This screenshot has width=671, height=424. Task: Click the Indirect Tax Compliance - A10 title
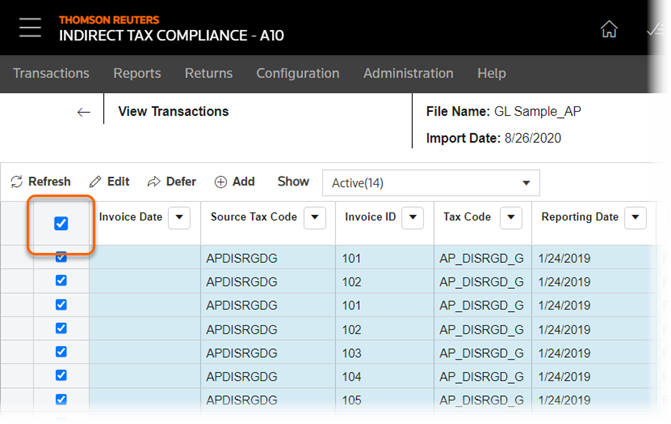tap(171, 36)
